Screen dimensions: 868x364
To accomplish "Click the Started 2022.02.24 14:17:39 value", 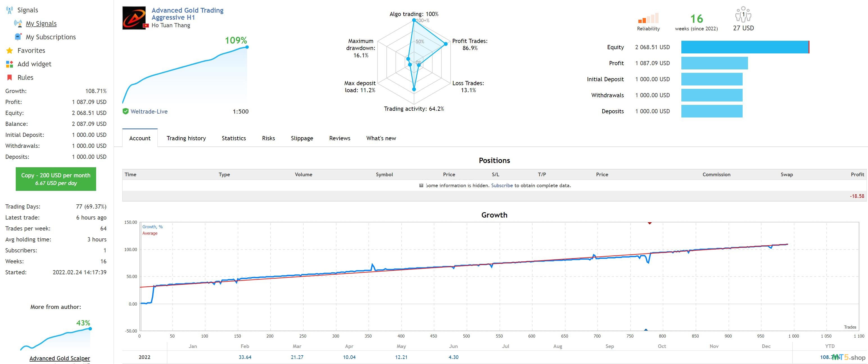I will [80, 272].
